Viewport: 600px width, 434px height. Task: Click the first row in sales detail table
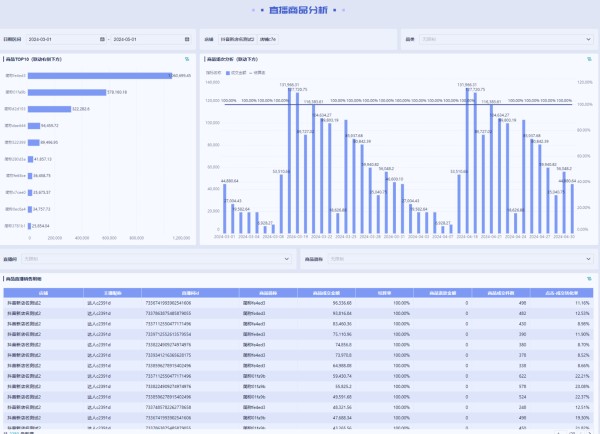[300, 302]
